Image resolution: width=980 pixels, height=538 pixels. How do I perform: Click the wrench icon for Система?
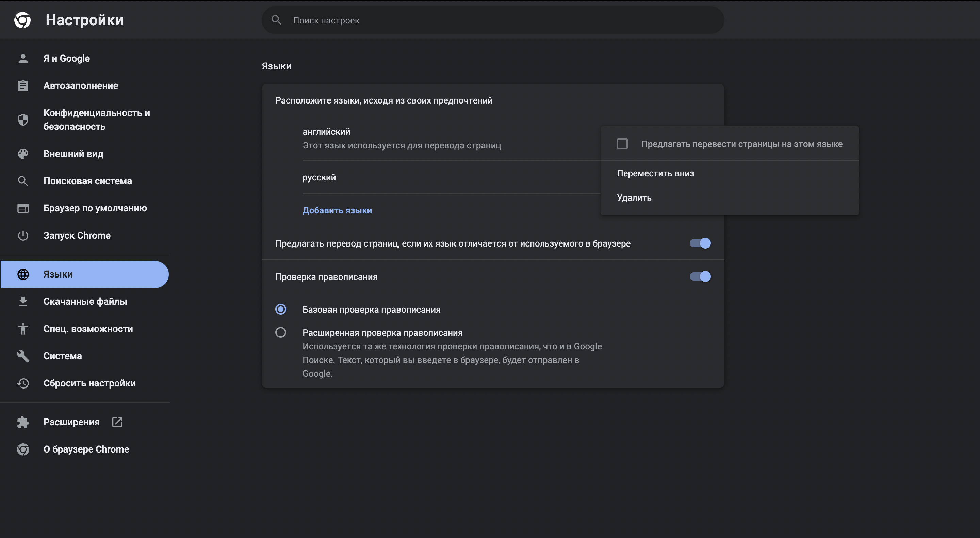coord(23,355)
